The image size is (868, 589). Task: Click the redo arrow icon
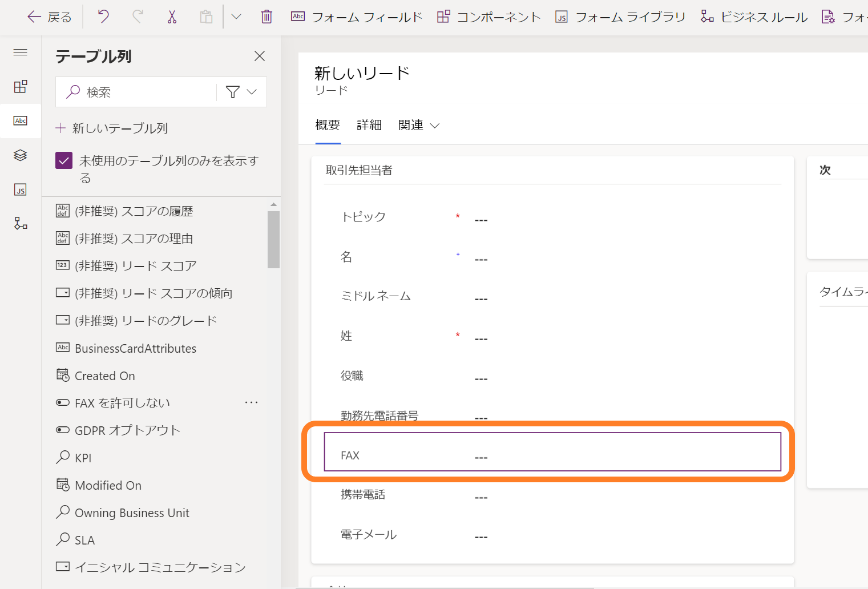tap(138, 17)
